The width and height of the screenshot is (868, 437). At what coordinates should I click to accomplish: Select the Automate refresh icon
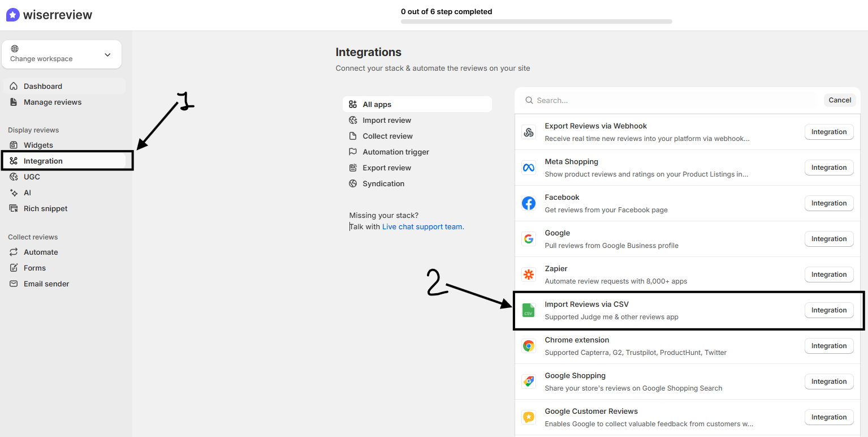pyautogui.click(x=14, y=252)
